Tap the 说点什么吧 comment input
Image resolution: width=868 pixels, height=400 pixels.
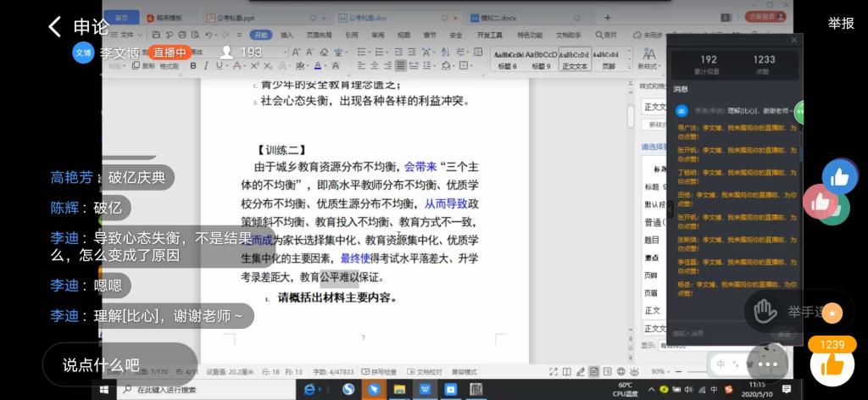pyautogui.click(x=101, y=364)
